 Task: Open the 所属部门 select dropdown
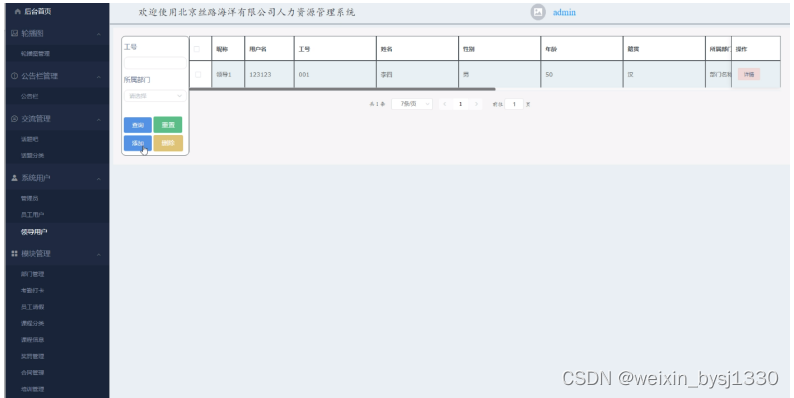pos(155,96)
